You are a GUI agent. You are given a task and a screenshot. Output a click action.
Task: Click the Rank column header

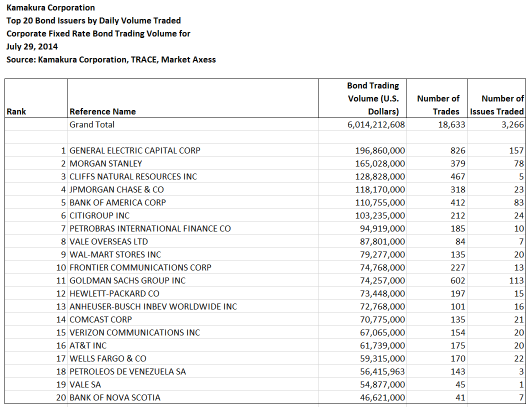tap(16, 111)
